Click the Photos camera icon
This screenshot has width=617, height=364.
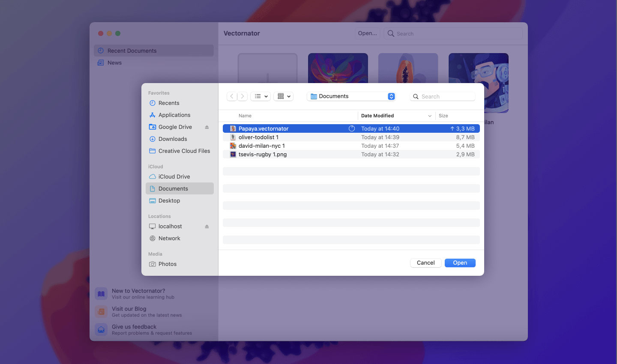coord(152,264)
